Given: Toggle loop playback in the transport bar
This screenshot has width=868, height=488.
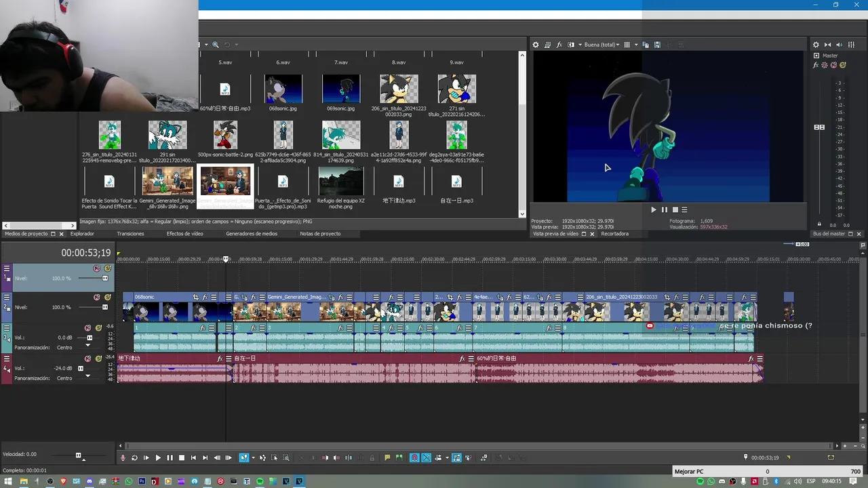Looking at the screenshot, I should pyautogui.click(x=134, y=457).
